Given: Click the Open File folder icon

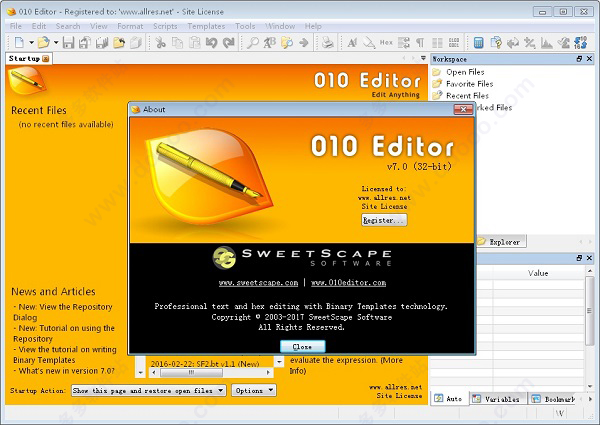Looking at the screenshot, I should tap(44, 42).
